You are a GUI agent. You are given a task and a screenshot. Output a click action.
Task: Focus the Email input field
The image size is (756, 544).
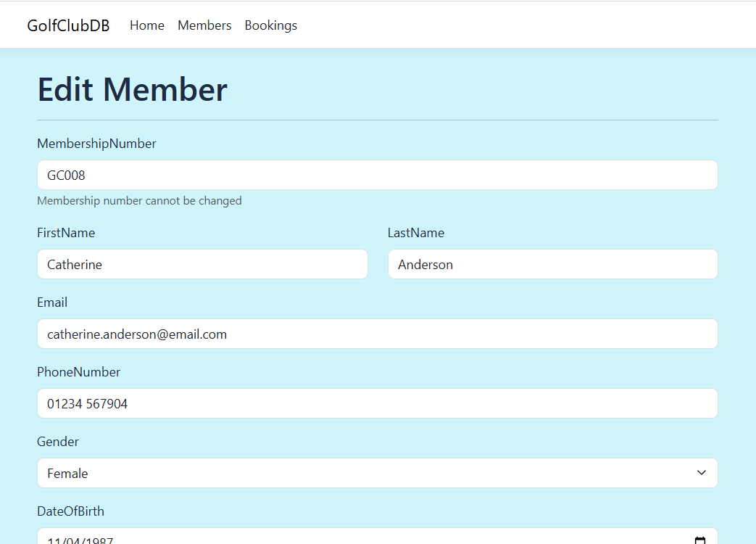click(x=378, y=334)
